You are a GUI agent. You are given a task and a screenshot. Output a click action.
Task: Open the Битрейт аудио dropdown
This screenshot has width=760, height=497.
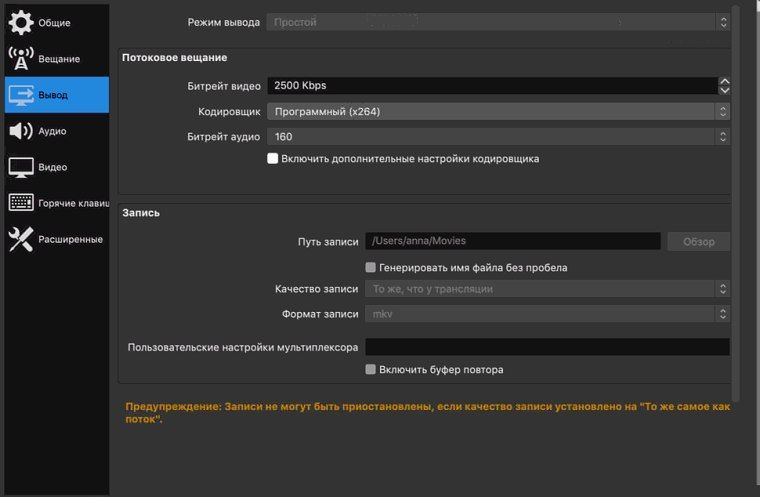(498, 137)
